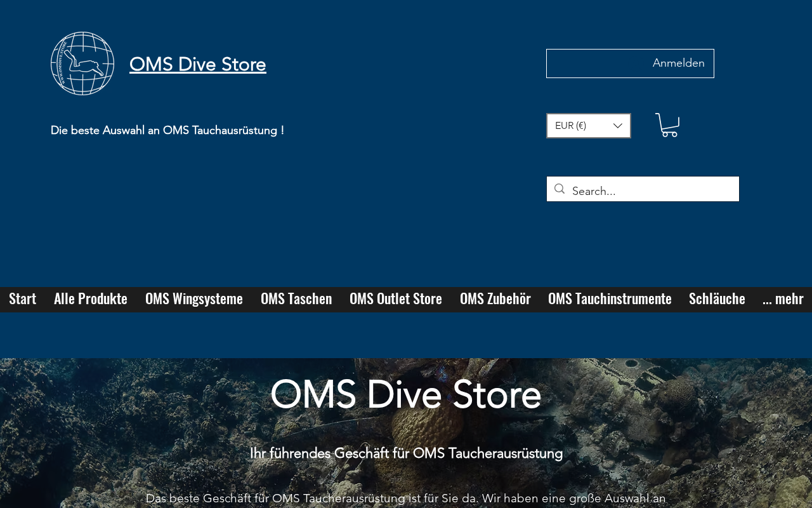The height and width of the screenshot is (508, 812).
Task: Select OMS Wingsysteme menu item
Action: (194, 298)
